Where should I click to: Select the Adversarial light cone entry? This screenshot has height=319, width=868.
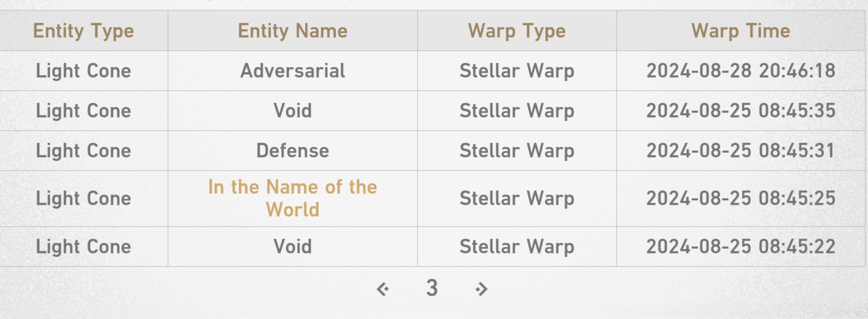[293, 71]
